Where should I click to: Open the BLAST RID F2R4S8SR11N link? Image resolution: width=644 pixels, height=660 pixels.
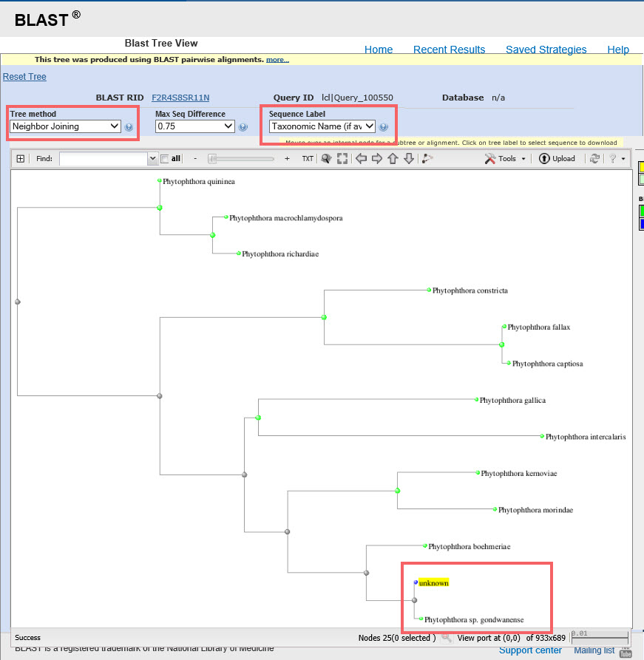pyautogui.click(x=180, y=98)
